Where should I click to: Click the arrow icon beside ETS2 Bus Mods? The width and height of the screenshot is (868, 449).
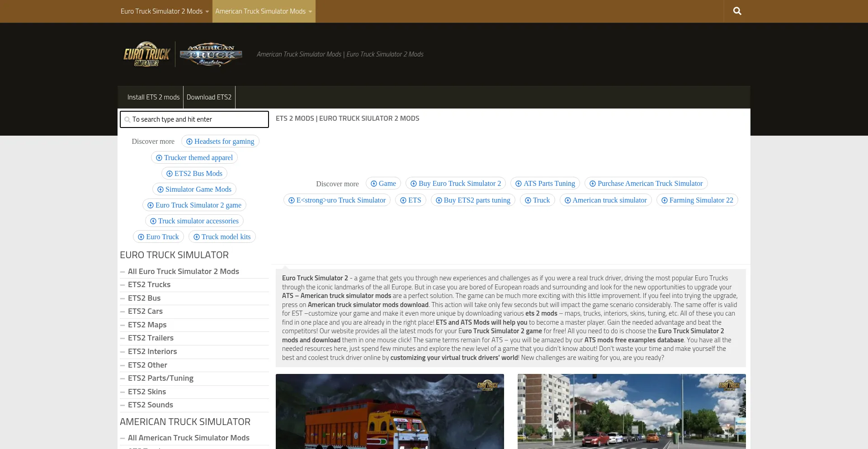[170, 174]
